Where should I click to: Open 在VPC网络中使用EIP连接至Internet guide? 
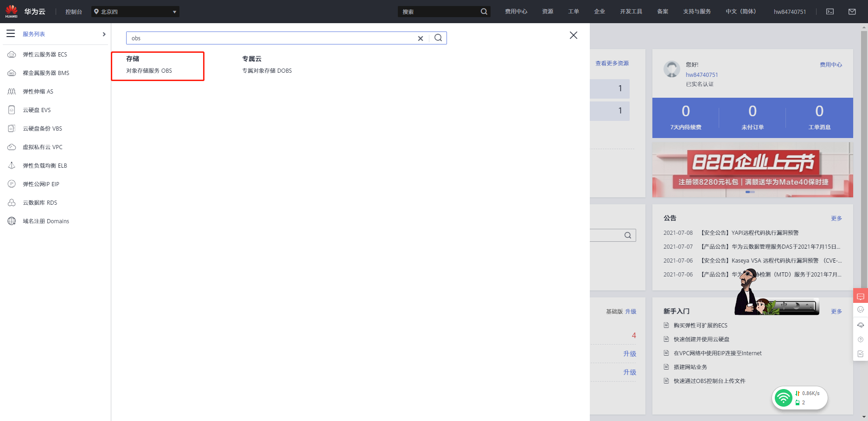[717, 353]
